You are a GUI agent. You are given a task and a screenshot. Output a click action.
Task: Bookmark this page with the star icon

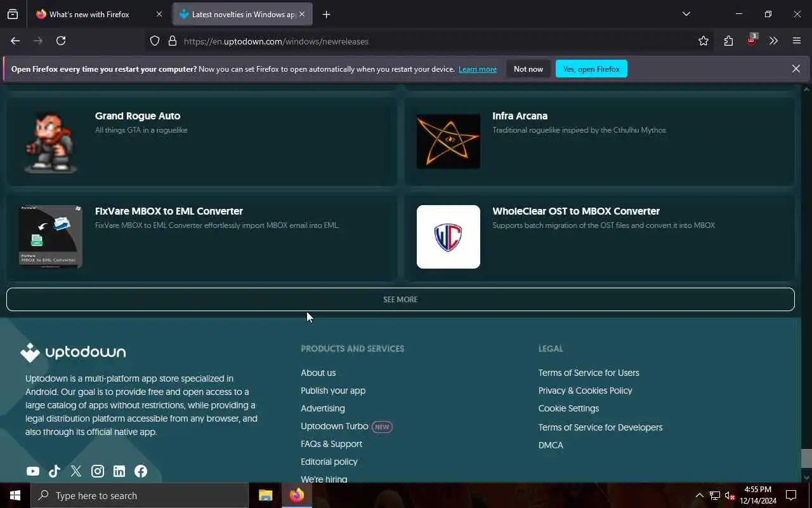tap(704, 41)
